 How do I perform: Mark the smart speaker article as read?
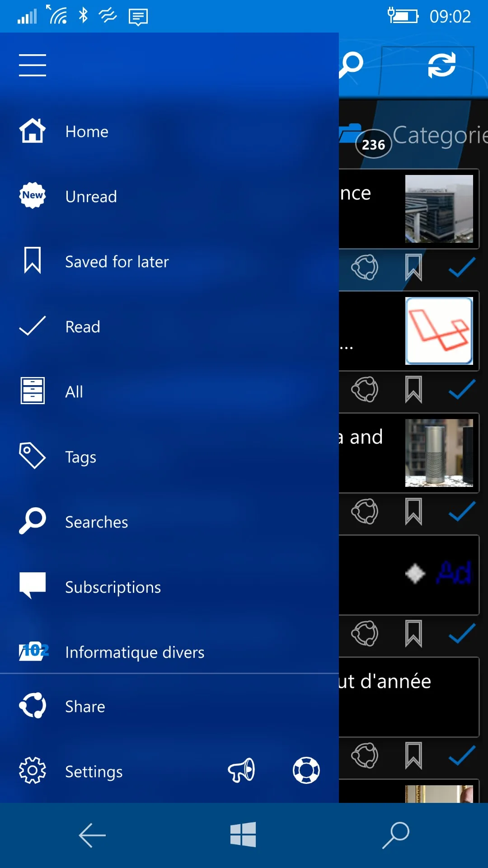click(x=462, y=511)
